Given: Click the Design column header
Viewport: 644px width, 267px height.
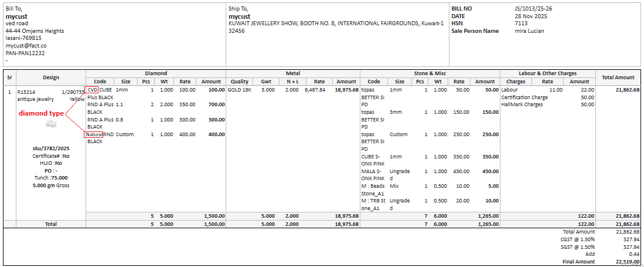Looking at the screenshot, I should (51, 77).
